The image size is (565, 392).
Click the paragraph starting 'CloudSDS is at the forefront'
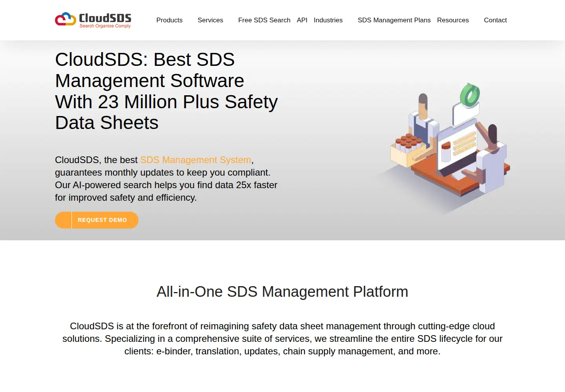[282, 339]
